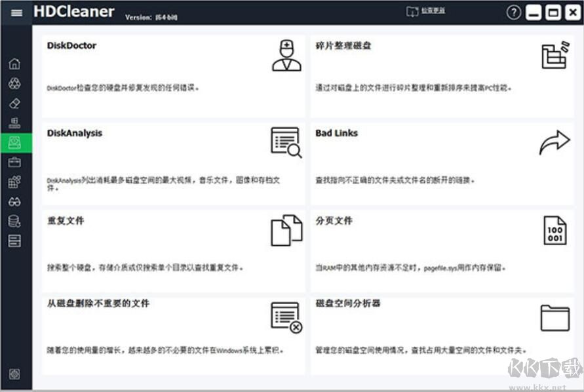Open the cleaning tool icon in the sidebar
584x392 pixels.
pos(14,83)
